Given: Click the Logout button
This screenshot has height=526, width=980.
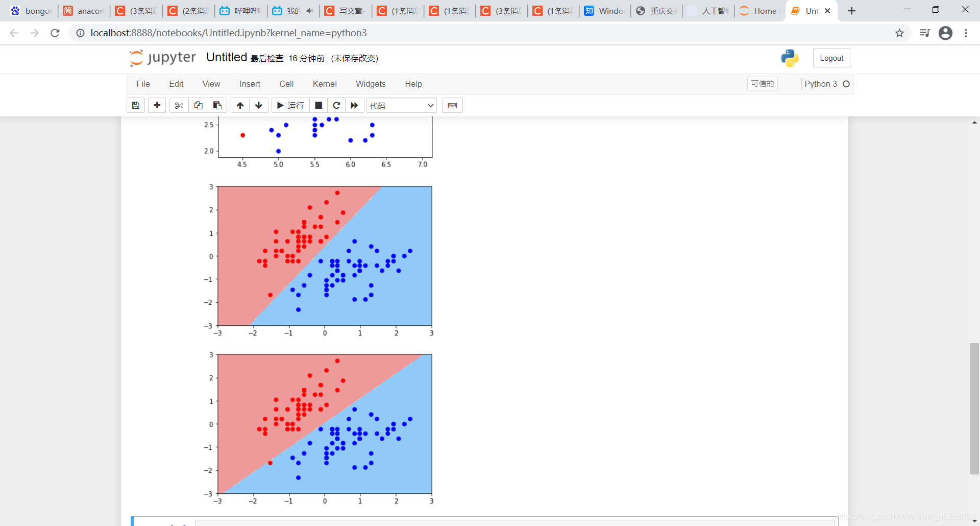Looking at the screenshot, I should 831,58.
